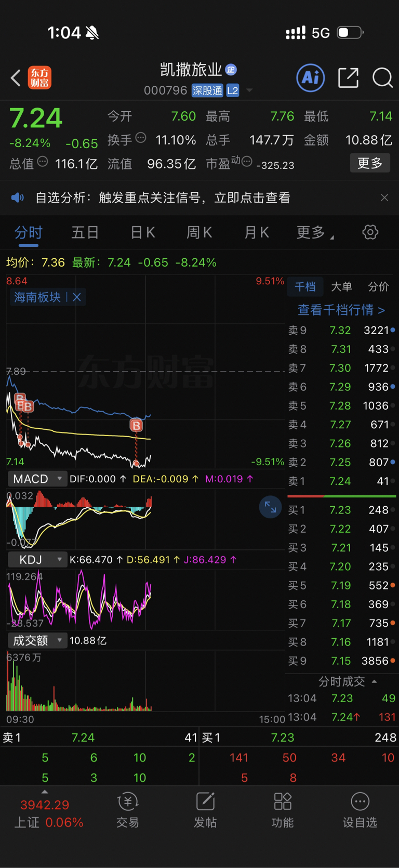399x868 pixels.
Task: Tap the 换手 info icon
Action: tap(141, 138)
